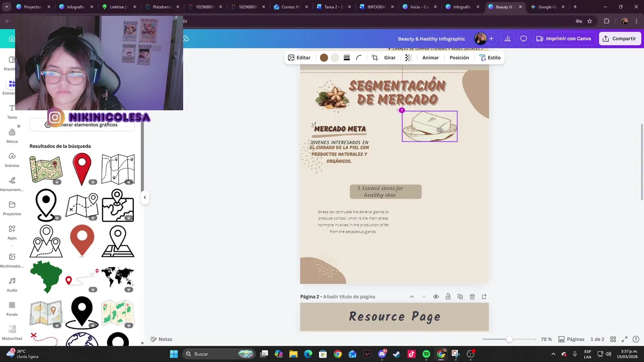
Task: Click Añadir título de página field
Action: click(x=349, y=297)
